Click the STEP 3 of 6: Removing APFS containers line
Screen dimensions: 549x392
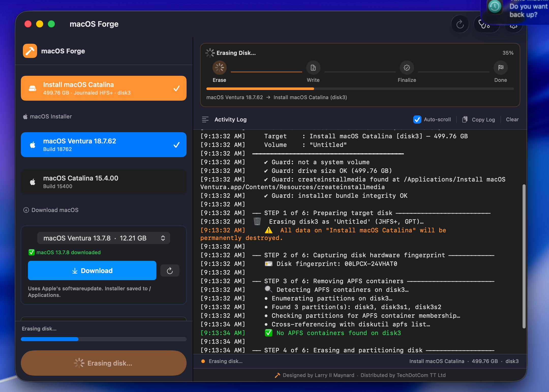[x=347, y=281]
